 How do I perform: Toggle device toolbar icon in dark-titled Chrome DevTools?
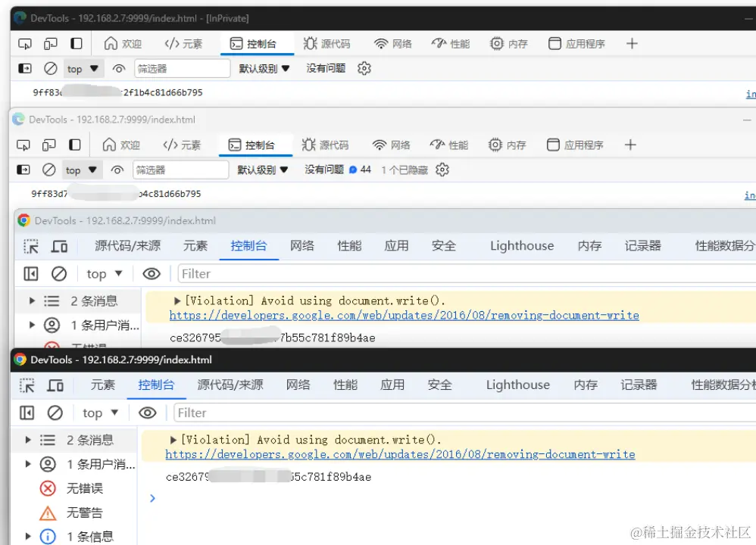pyautogui.click(x=55, y=385)
